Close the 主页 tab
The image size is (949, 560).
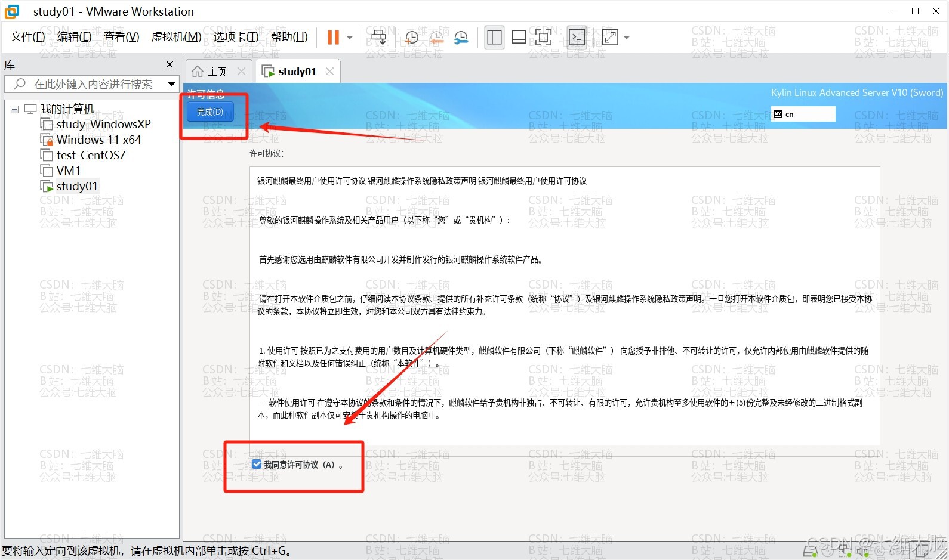click(241, 72)
